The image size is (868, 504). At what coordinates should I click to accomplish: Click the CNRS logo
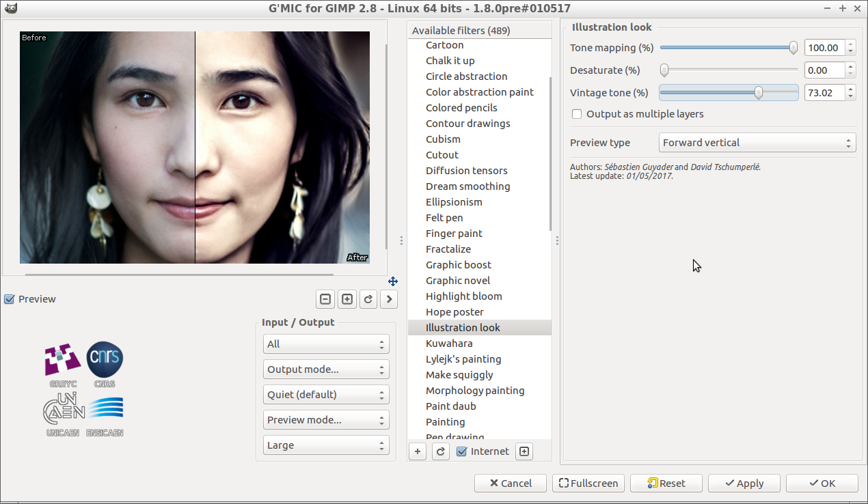tap(105, 365)
